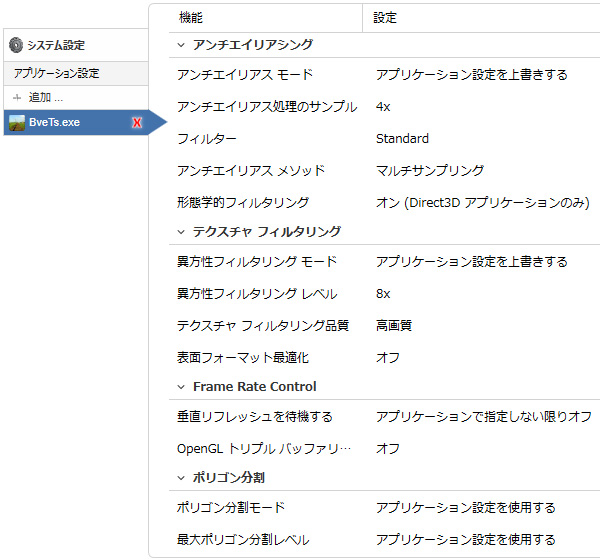
Task: Open the ポリゴン分割モード setting value
Action: [466, 508]
